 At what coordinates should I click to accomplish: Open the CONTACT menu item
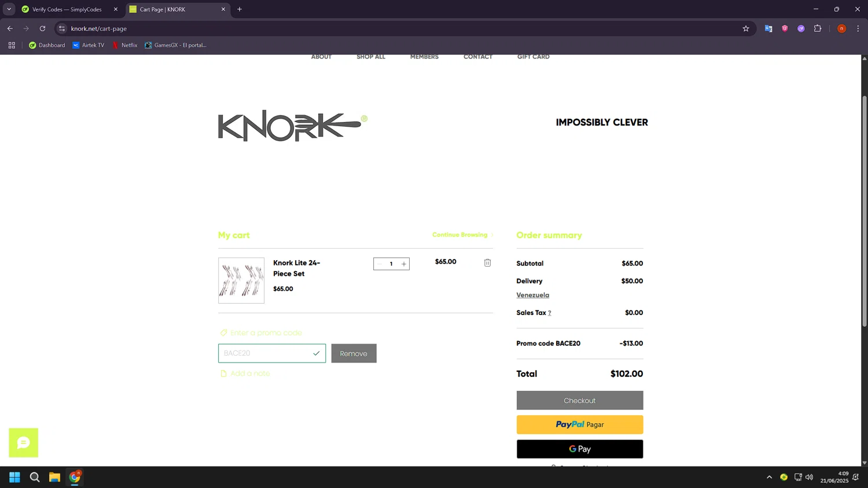click(x=478, y=57)
